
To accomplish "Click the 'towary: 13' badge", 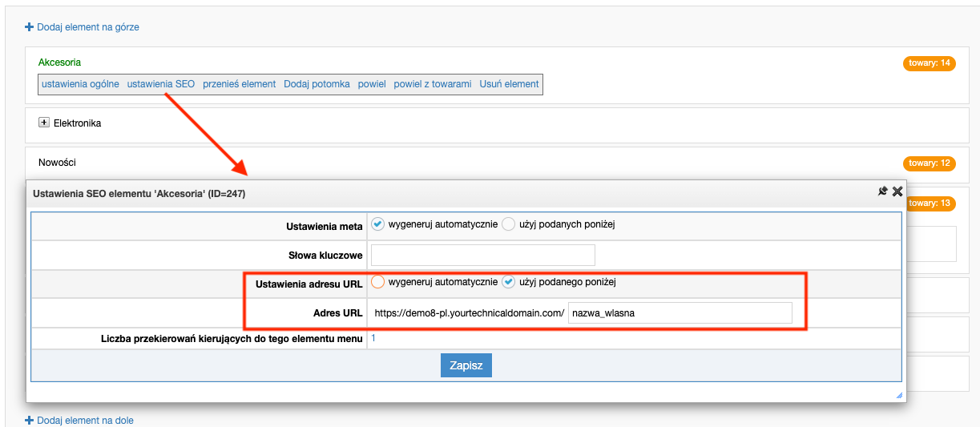I will pyautogui.click(x=932, y=203).
